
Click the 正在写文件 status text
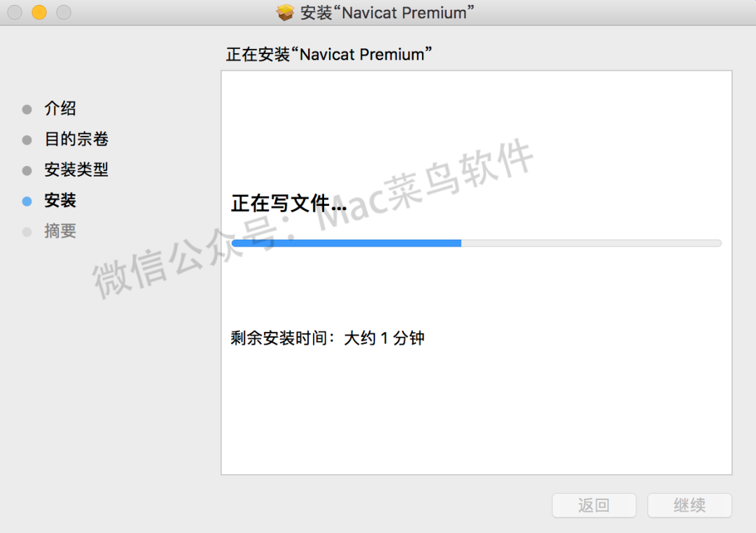click(289, 203)
